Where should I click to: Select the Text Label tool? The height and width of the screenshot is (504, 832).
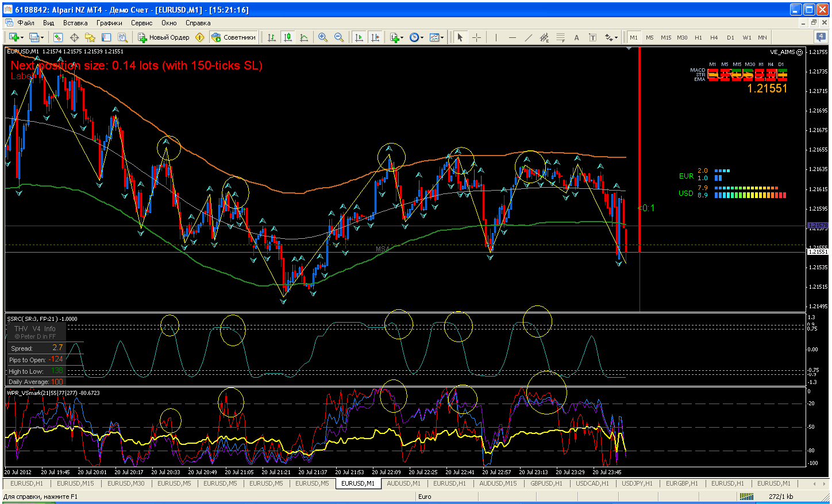592,37
